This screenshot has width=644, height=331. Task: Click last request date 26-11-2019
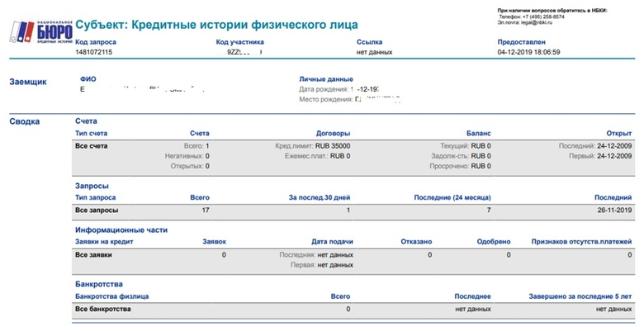coord(614,210)
